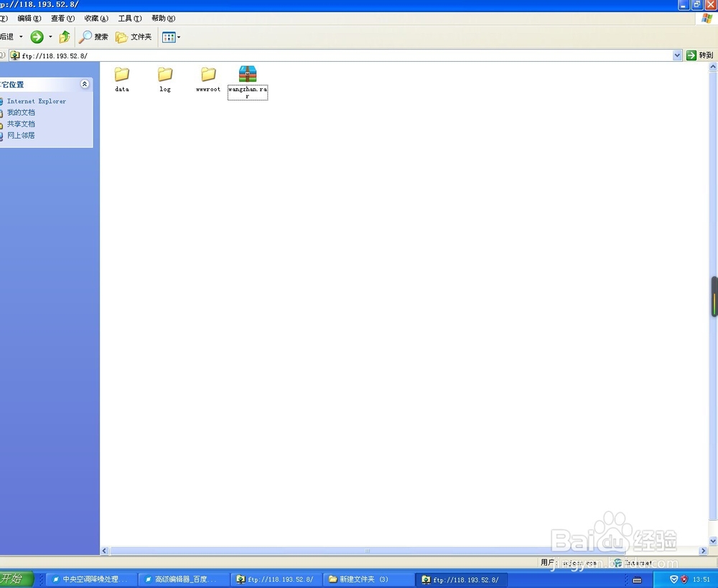Click the Back (后退) button
Viewport: 718px width, 588px height.
7,37
